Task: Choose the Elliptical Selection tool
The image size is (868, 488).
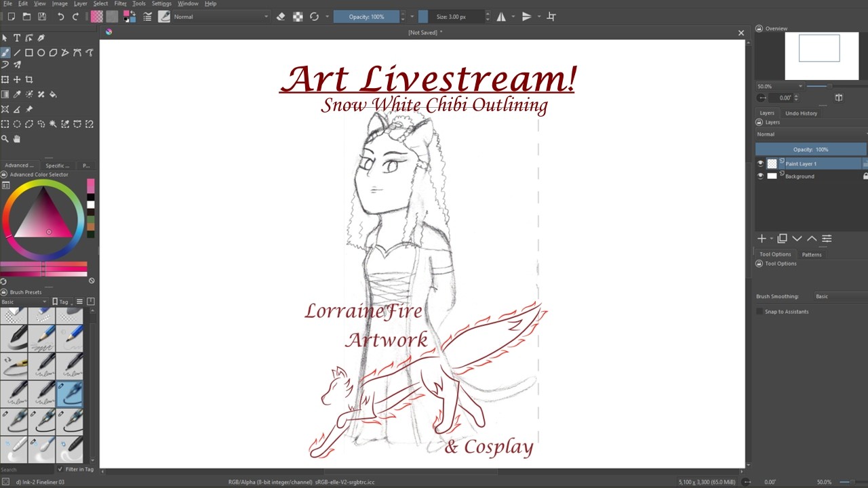Action: point(17,124)
